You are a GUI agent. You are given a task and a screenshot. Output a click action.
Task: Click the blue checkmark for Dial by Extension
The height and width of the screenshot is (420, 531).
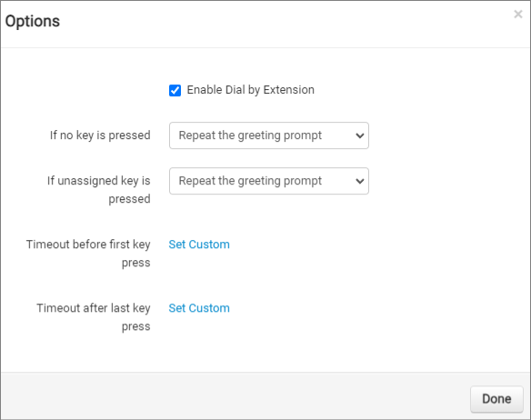[x=175, y=90]
